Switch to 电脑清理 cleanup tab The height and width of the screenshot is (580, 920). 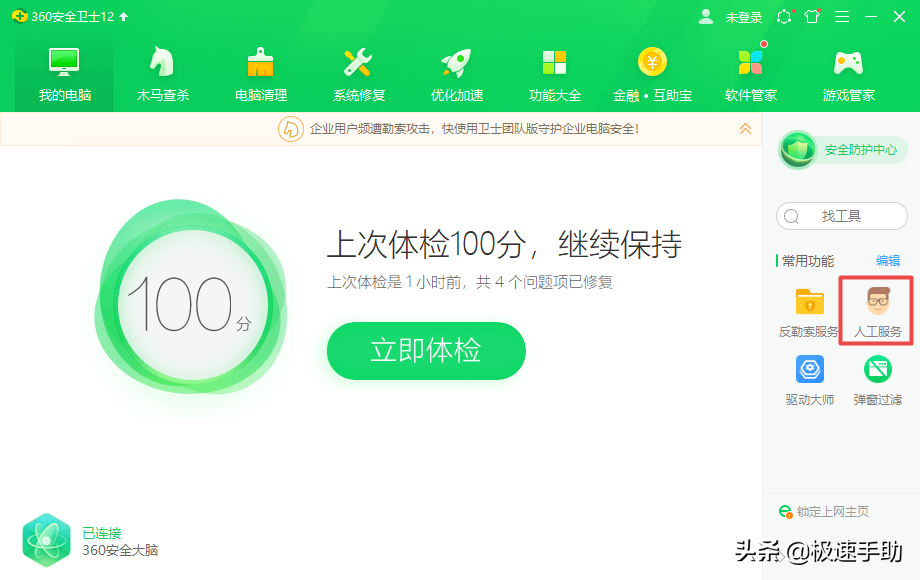click(261, 75)
